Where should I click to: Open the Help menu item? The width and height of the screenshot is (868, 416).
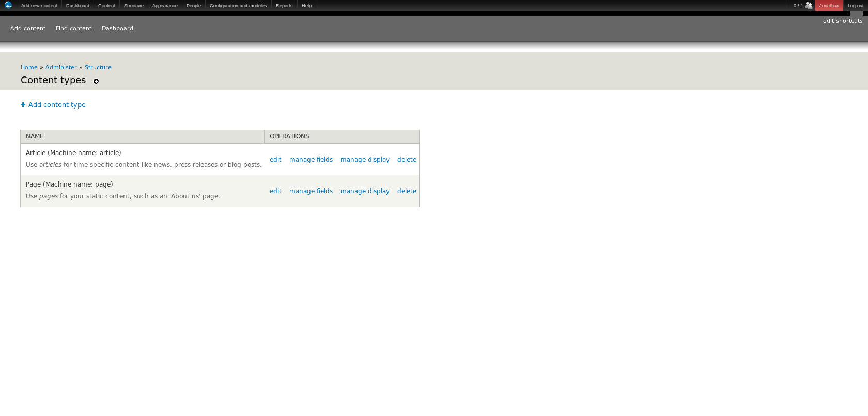point(307,6)
